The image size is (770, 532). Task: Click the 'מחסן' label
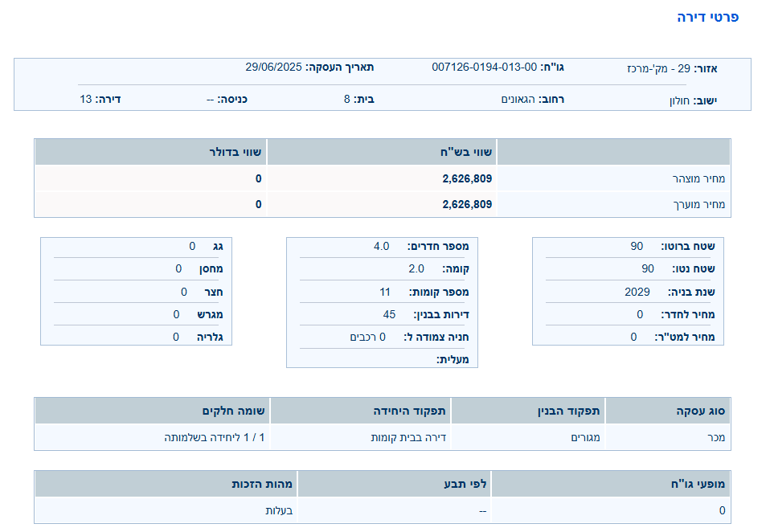click(211, 269)
